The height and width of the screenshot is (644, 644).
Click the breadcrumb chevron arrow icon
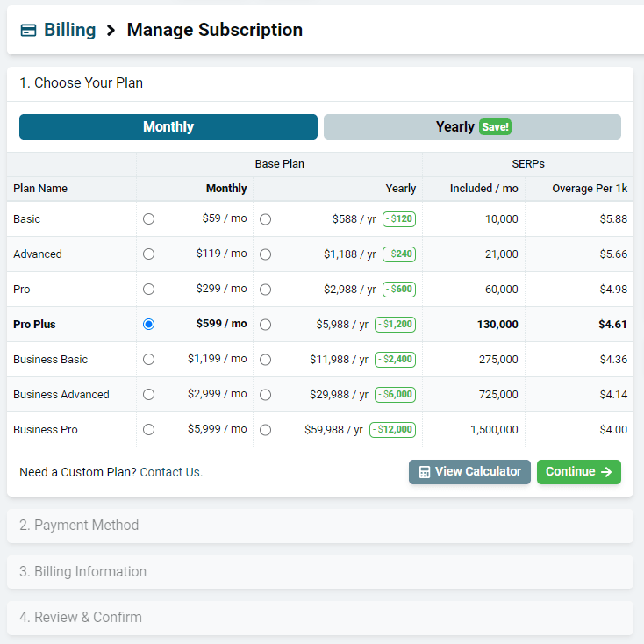point(111,31)
